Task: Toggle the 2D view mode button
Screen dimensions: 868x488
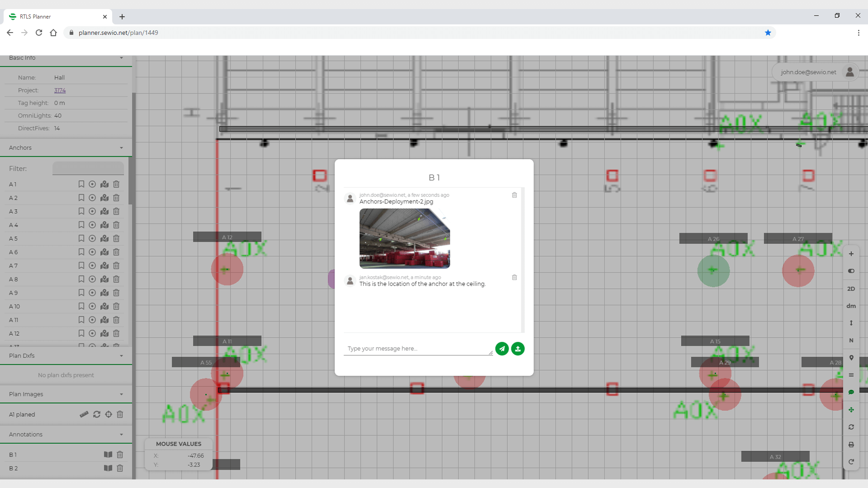Action: [851, 289]
